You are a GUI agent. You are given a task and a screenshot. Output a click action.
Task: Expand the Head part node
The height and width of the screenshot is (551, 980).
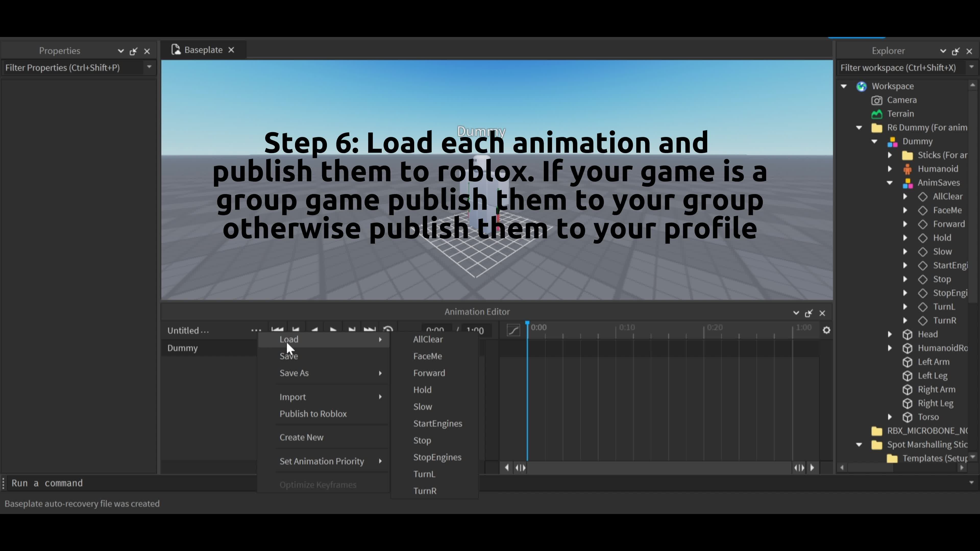[x=890, y=335]
